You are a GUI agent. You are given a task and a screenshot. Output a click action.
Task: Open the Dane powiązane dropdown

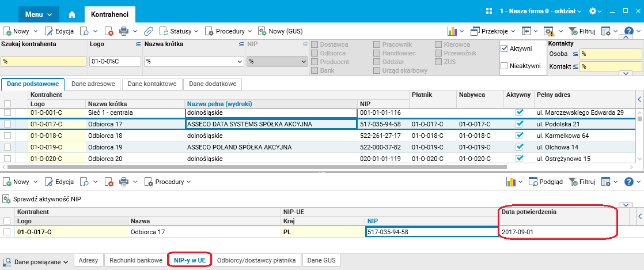[36, 262]
